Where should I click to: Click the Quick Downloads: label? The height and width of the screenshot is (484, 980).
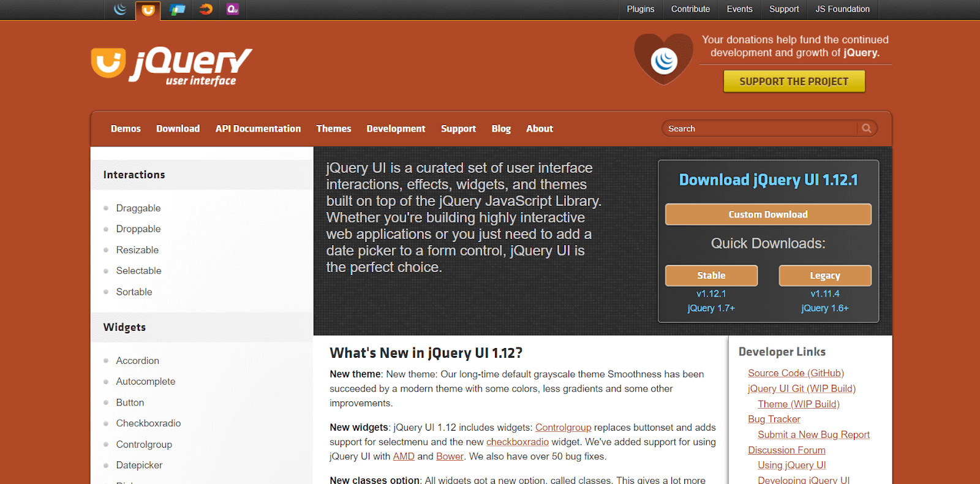[x=768, y=244]
